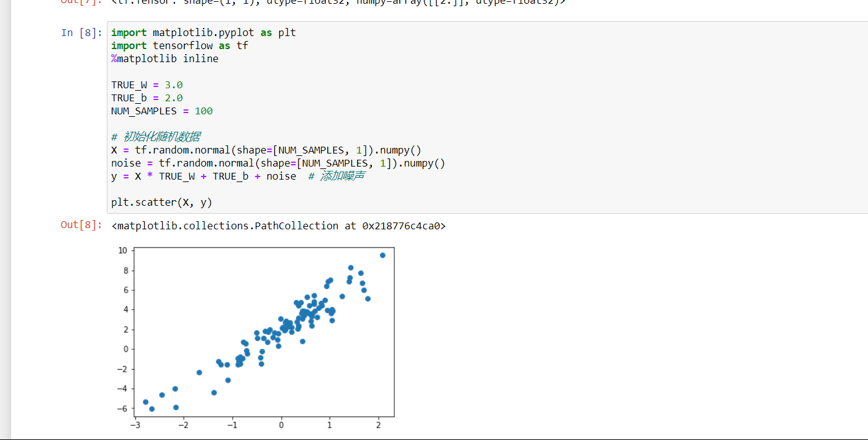Click the matplotlib PathCollection output text
Image resolution: width=868 pixels, height=440 pixels.
click(x=279, y=226)
